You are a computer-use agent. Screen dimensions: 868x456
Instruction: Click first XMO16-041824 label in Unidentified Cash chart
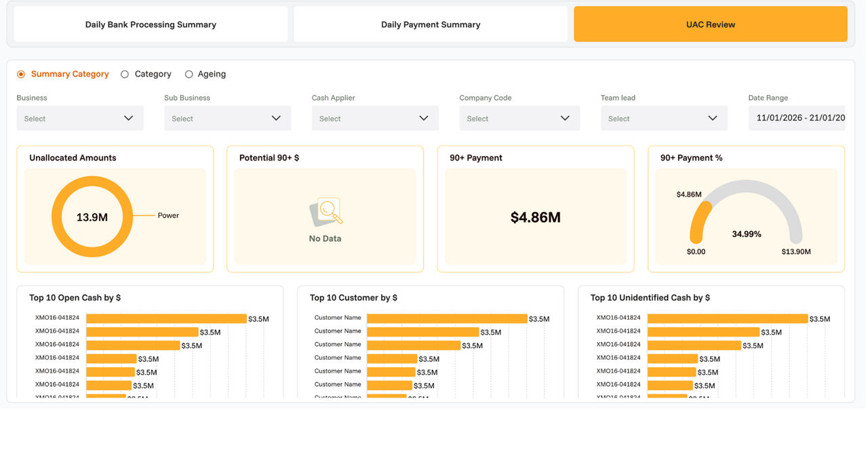point(618,318)
